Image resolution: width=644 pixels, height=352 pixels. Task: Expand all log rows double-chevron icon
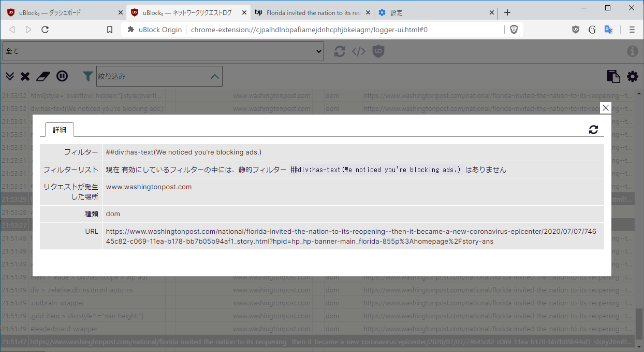(10, 76)
